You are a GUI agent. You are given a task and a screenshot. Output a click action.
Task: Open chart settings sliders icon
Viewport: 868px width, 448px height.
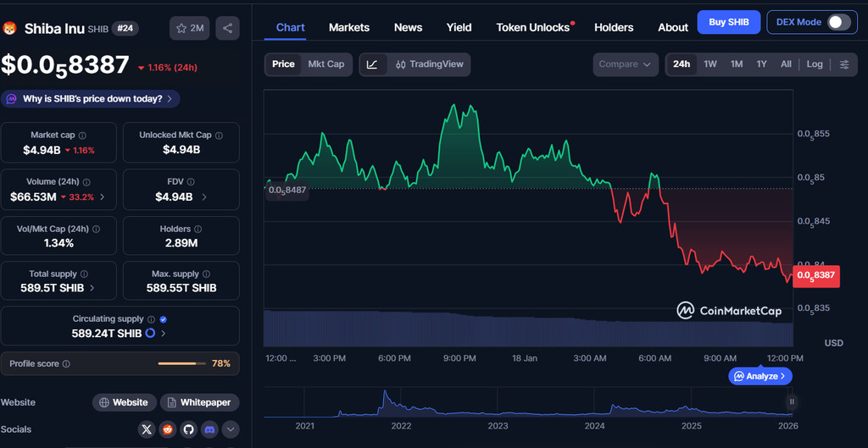843,64
